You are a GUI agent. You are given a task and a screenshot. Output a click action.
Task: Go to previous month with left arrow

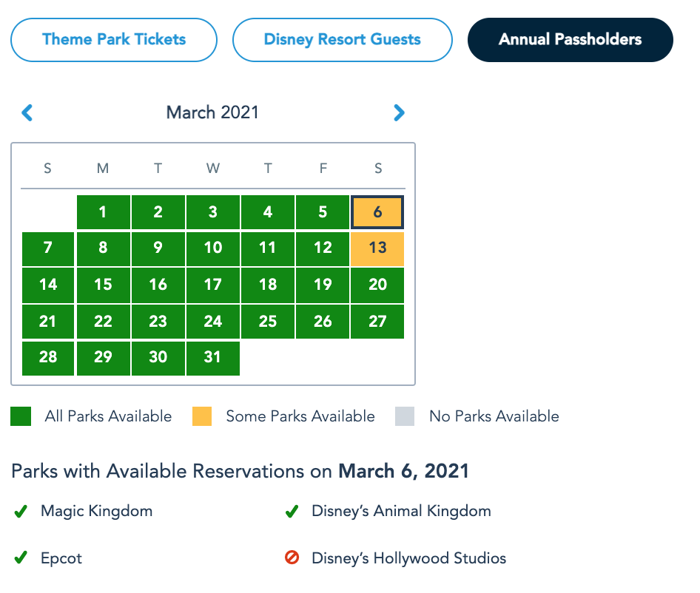click(27, 112)
